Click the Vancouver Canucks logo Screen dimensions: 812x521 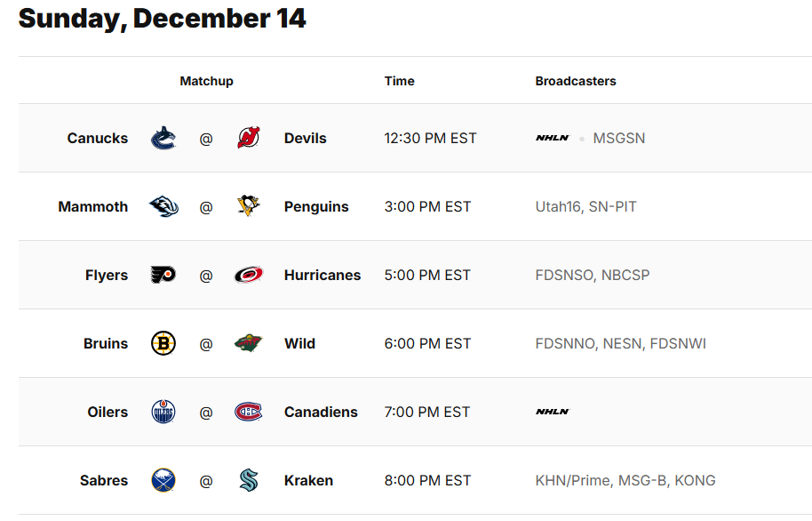click(x=163, y=138)
